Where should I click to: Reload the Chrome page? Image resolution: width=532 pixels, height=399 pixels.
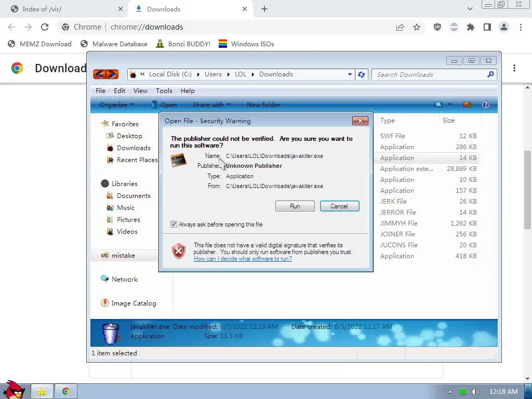tap(45, 27)
